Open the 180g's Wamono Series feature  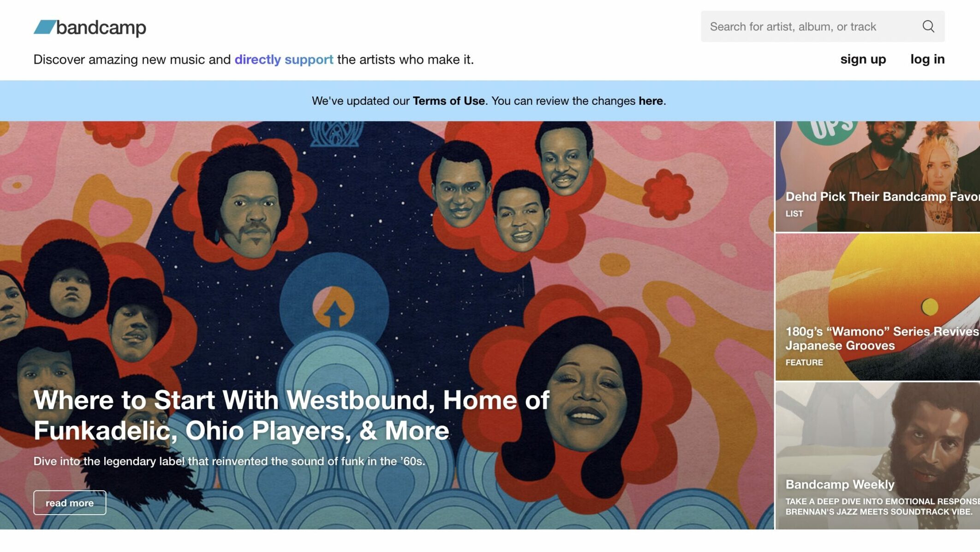pos(878,307)
